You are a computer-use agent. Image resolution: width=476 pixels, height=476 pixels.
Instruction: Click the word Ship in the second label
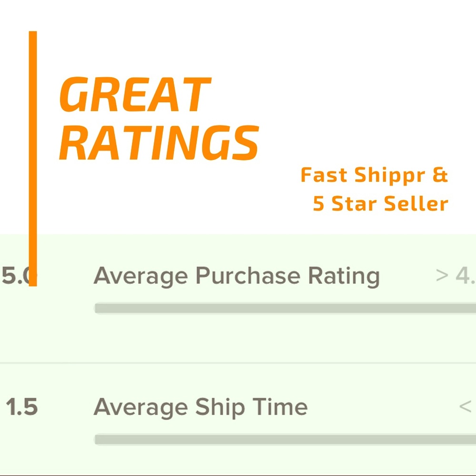[x=219, y=407]
